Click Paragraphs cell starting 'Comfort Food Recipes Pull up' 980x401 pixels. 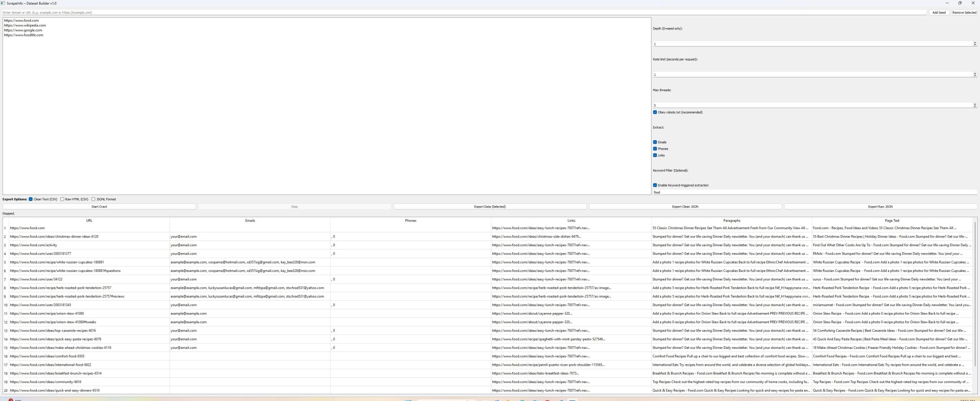click(732, 356)
